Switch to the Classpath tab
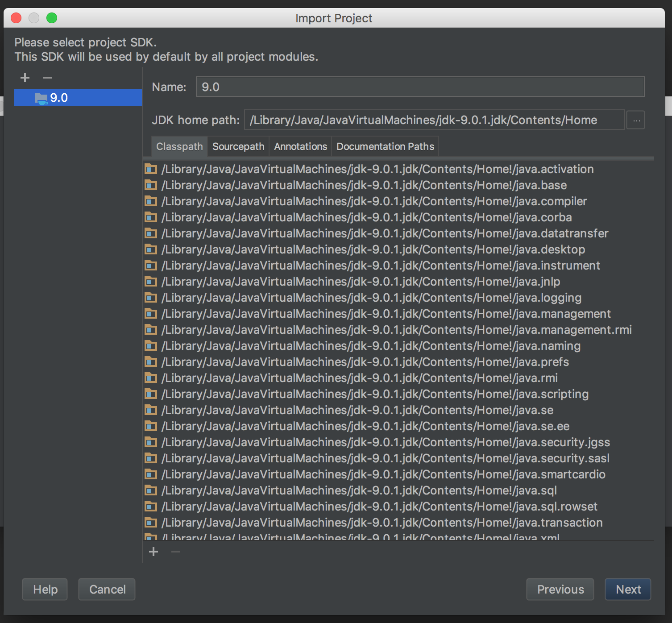Image resolution: width=672 pixels, height=623 pixels. (179, 146)
